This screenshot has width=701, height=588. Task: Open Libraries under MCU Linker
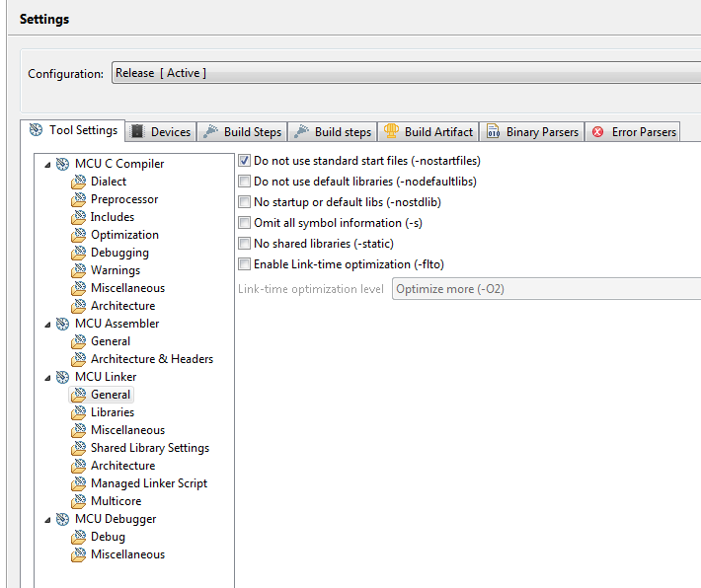click(x=113, y=412)
